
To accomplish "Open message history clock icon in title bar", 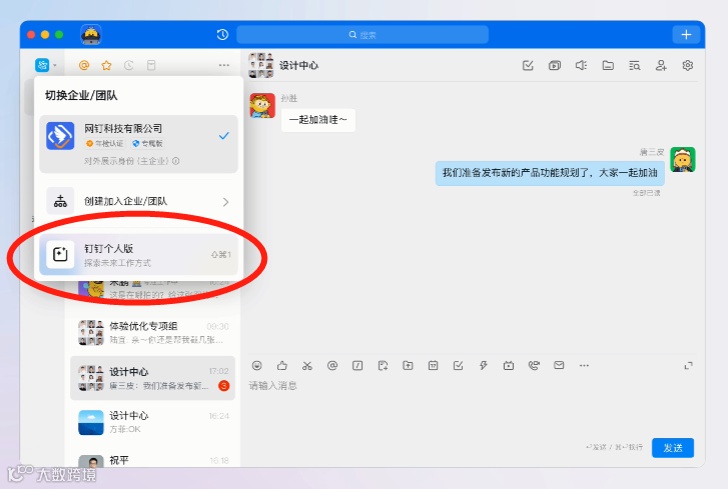I will point(222,34).
